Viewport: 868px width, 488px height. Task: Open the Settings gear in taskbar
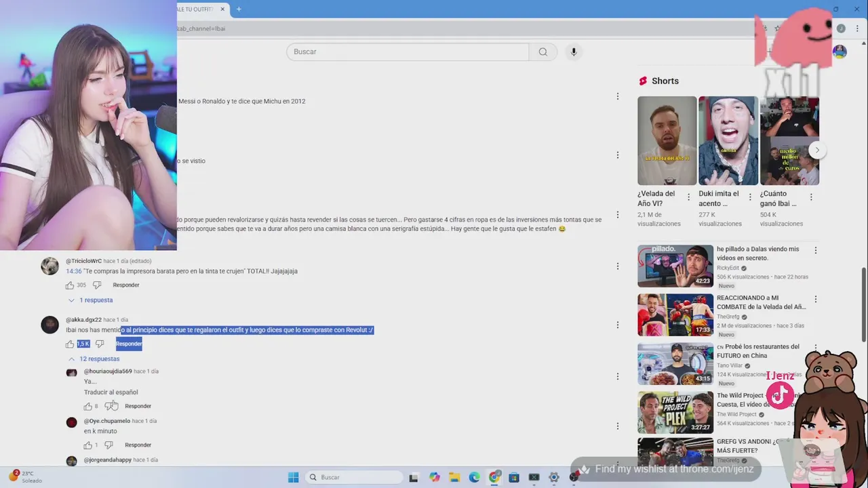coord(554,477)
